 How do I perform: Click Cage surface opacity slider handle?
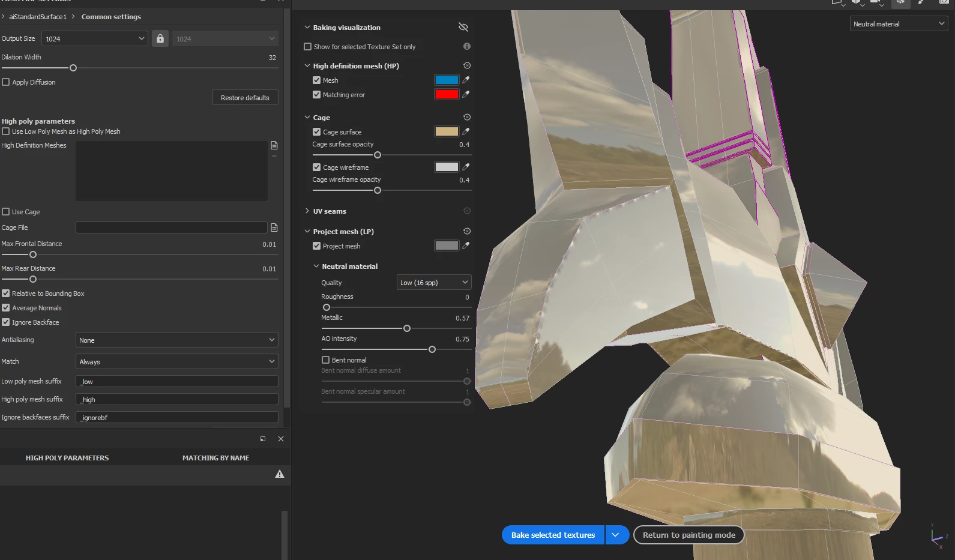pyautogui.click(x=378, y=155)
